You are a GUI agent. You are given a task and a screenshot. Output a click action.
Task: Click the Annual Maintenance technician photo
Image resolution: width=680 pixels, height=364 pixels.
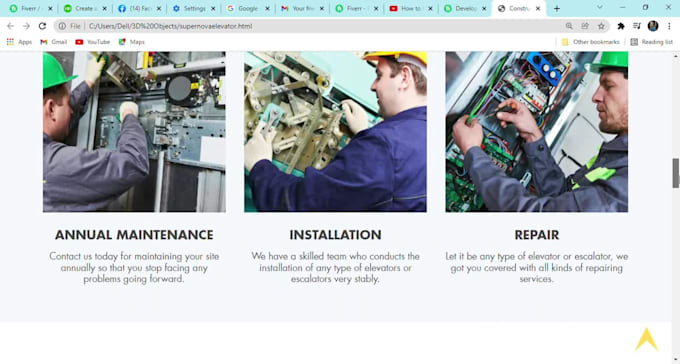[x=134, y=132]
